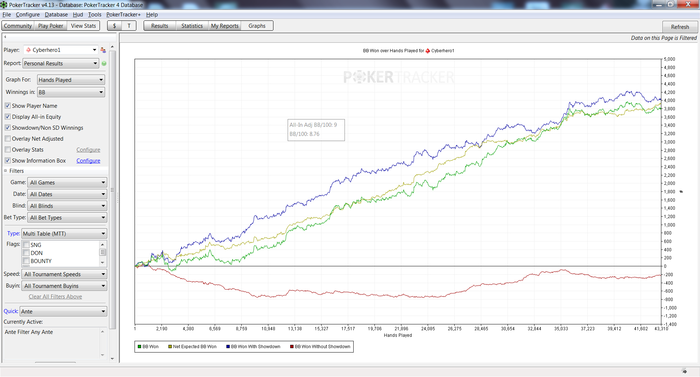
Task: Uncheck Show Information Box
Action: click(x=8, y=160)
